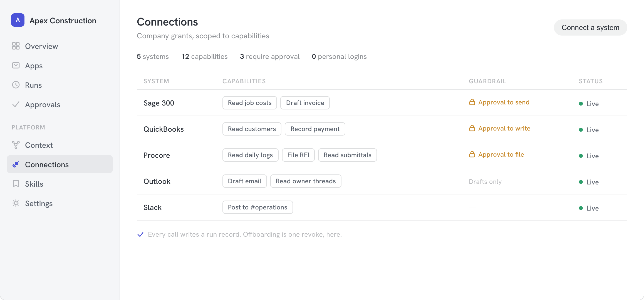644x300 pixels.
Task: Click the Connections plug icon
Action: pyautogui.click(x=16, y=164)
